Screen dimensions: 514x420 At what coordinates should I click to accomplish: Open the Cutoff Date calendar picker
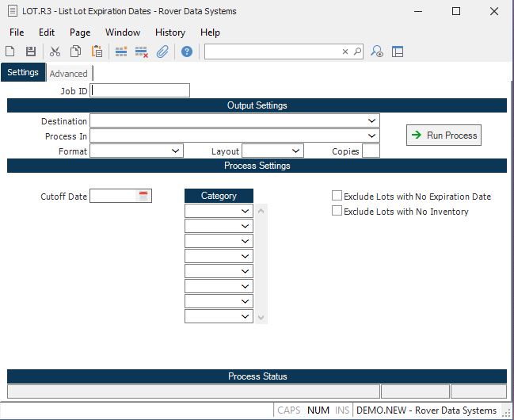[x=143, y=196]
